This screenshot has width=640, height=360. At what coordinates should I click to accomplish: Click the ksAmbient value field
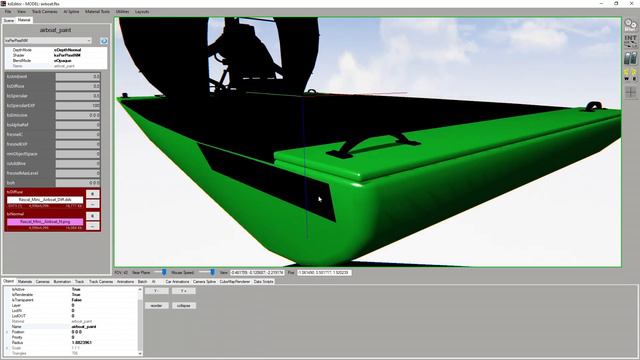coord(78,76)
